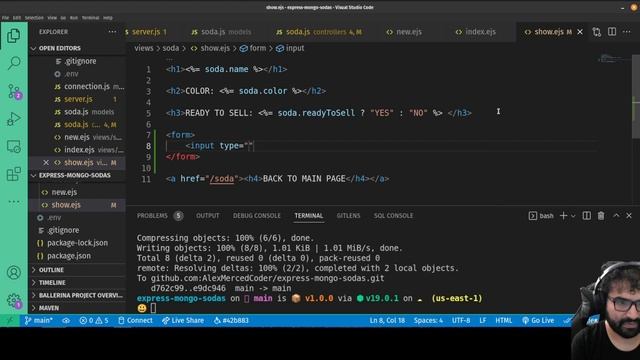Open the new terminal launch profile dropdown
This screenshot has height=360, width=640.
coord(573,216)
